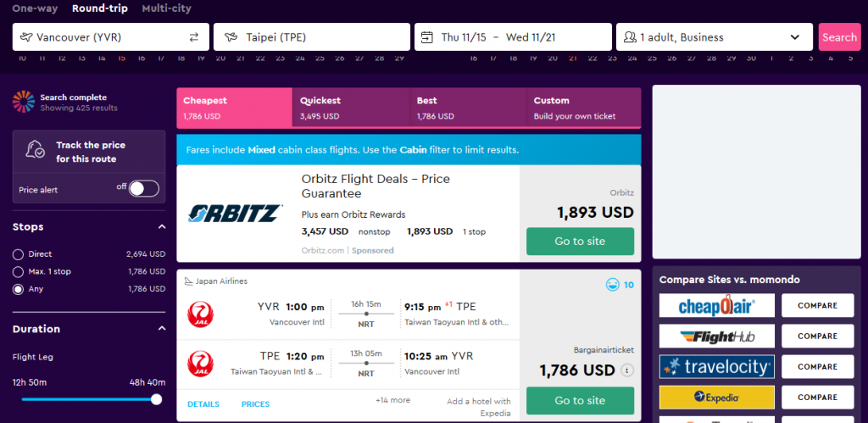
Task: Select the One-way trip type
Action: [x=35, y=8]
